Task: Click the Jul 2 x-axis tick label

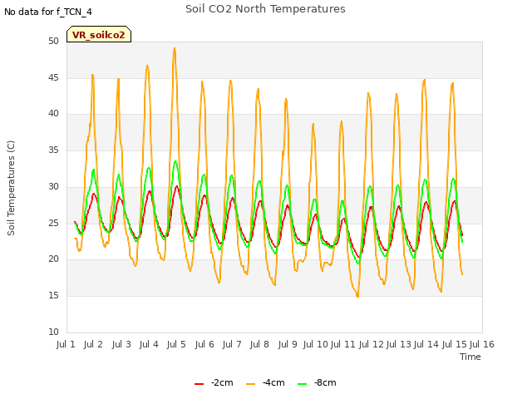Action: coord(93,344)
